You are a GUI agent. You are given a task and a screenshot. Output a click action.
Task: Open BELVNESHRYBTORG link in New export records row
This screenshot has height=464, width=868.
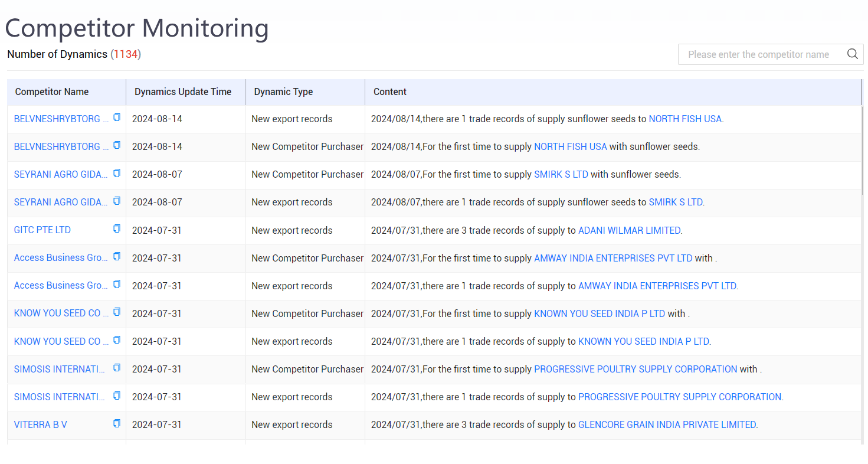point(61,119)
